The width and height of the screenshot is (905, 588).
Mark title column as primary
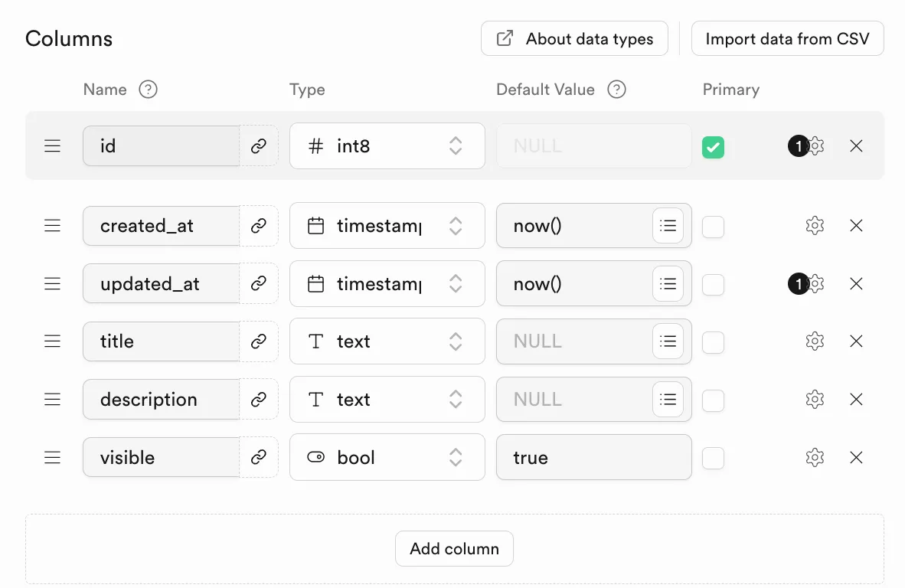(713, 342)
